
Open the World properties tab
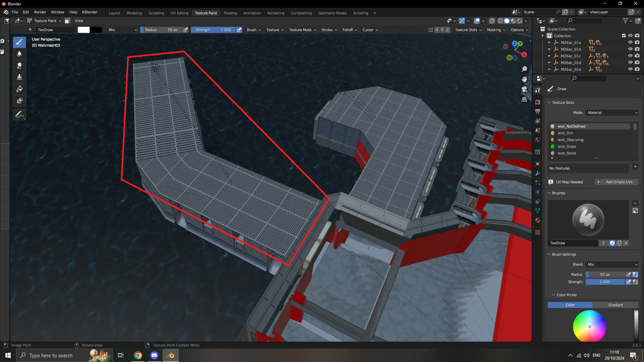coord(538,140)
